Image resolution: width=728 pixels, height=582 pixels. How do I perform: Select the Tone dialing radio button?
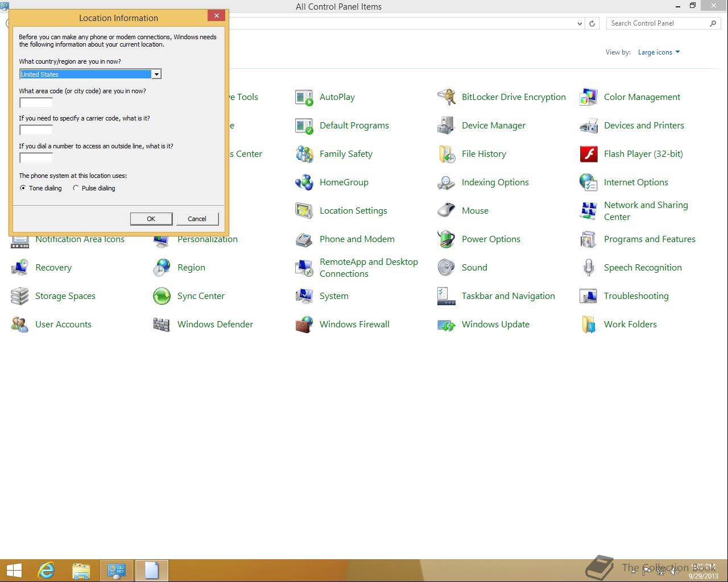coord(23,188)
